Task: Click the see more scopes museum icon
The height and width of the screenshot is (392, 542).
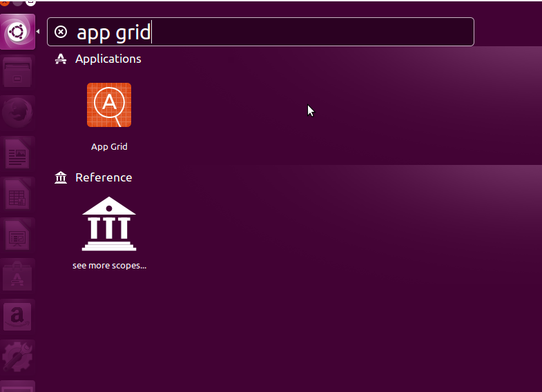Action: click(x=109, y=224)
